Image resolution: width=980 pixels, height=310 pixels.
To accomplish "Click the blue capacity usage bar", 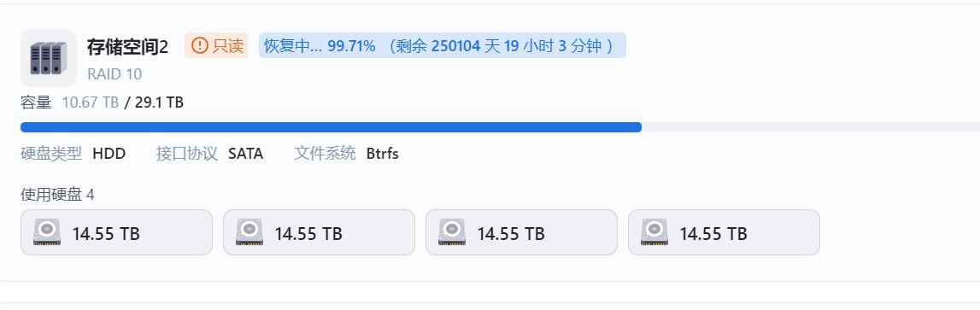I will [x=331, y=127].
